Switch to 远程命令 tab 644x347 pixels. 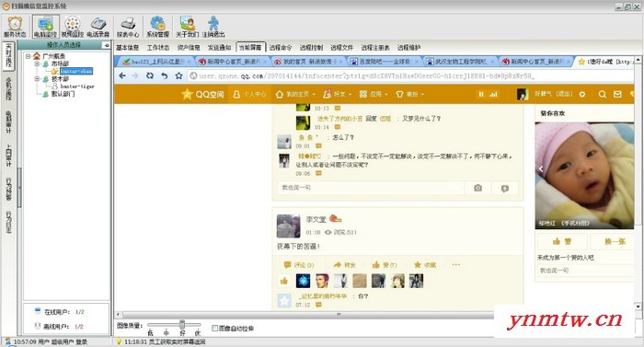pos(281,48)
